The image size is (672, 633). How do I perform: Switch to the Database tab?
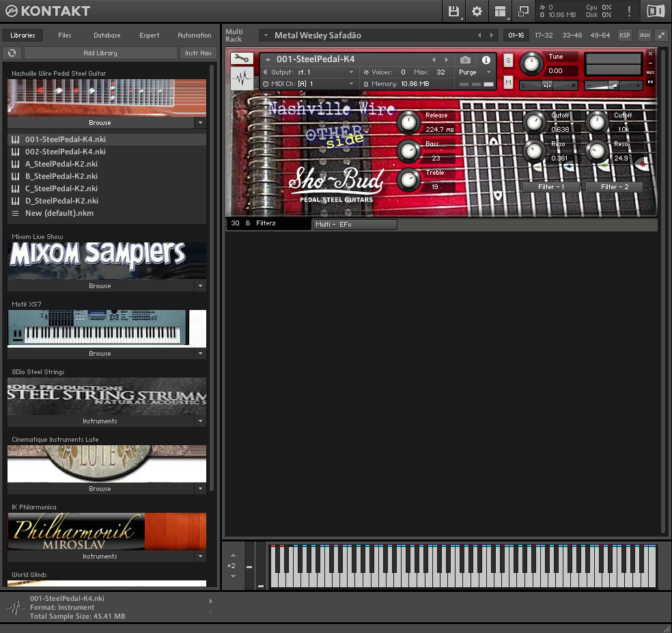coord(107,35)
